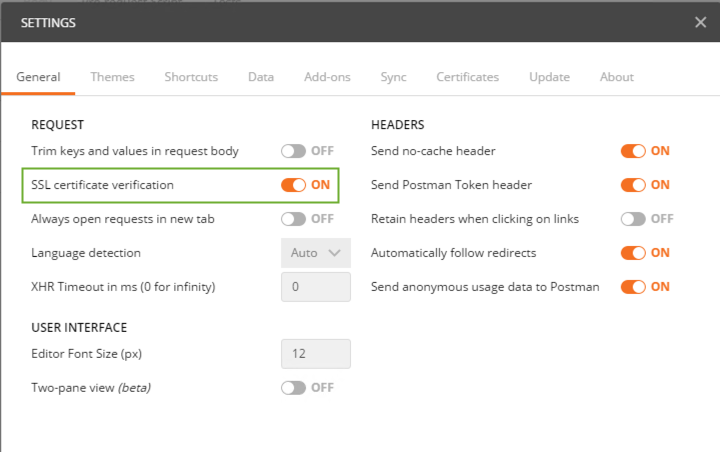The width and height of the screenshot is (720, 452).
Task: Switch to the Certificates tab
Action: pyautogui.click(x=467, y=77)
